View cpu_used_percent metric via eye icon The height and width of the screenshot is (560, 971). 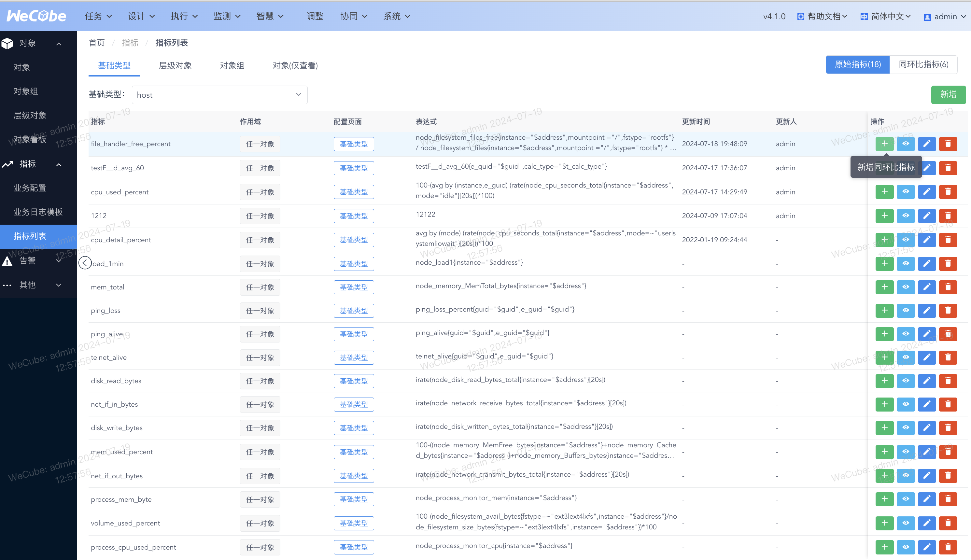[906, 191]
